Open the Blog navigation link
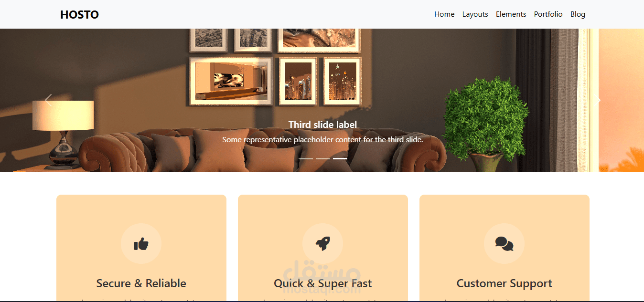 point(578,14)
